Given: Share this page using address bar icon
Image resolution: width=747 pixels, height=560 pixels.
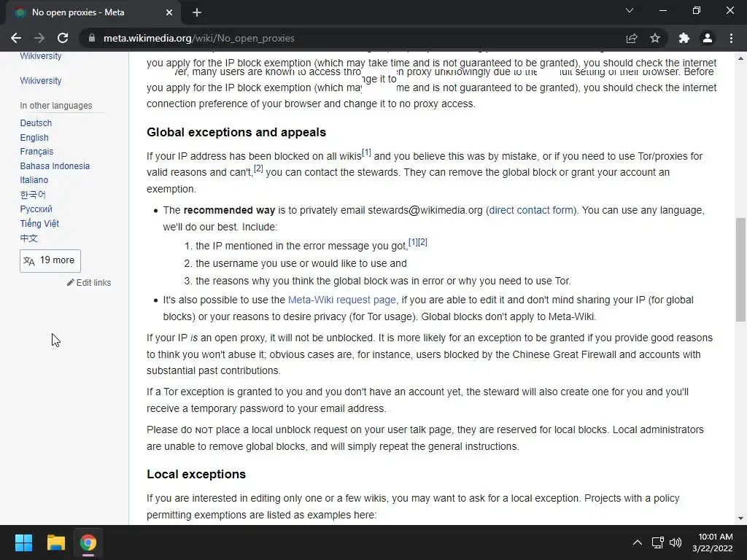Looking at the screenshot, I should point(632,38).
